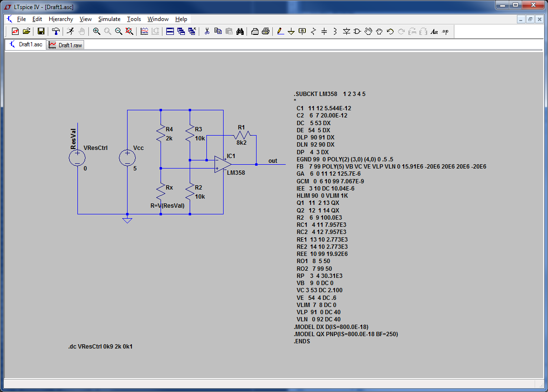
Task: Cascade windows using toolbar icon
Action: tap(181, 32)
